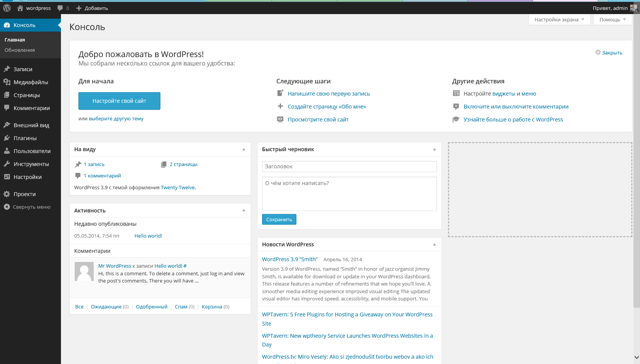640x364 pixels.
Task: Click the Сохранить draft button
Action: (x=279, y=219)
